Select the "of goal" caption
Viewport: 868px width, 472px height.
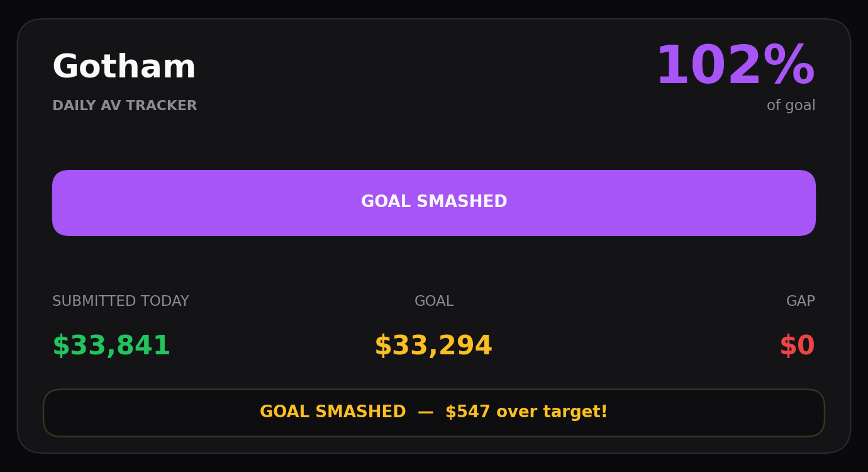pos(791,106)
